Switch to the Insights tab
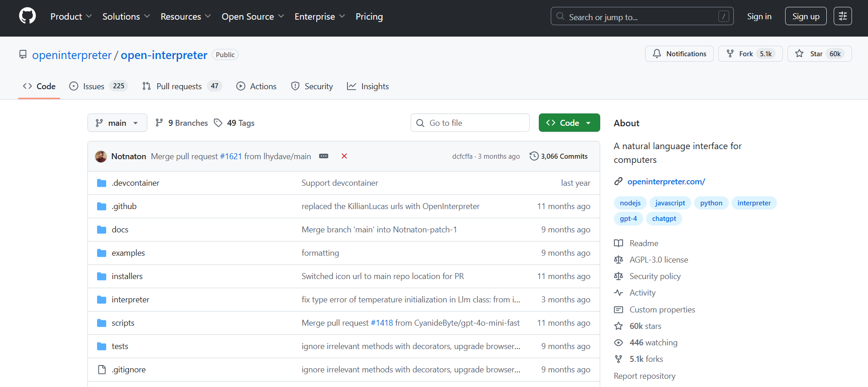 click(x=368, y=86)
